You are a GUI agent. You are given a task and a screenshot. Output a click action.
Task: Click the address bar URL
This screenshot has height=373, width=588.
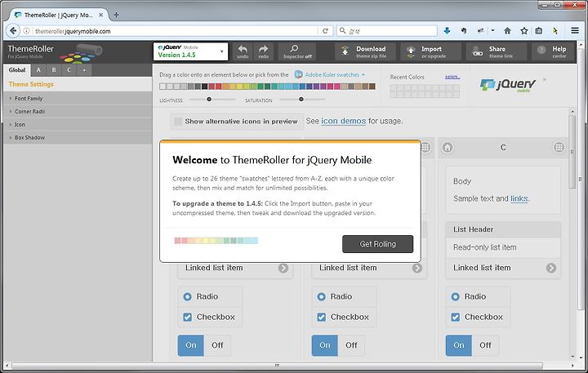[73, 31]
